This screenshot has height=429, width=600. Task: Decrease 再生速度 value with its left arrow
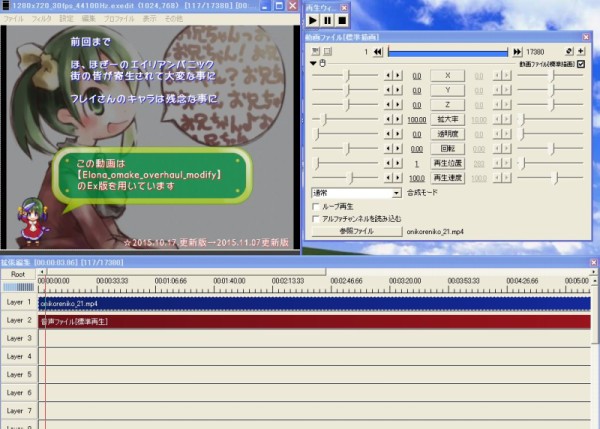(388, 178)
